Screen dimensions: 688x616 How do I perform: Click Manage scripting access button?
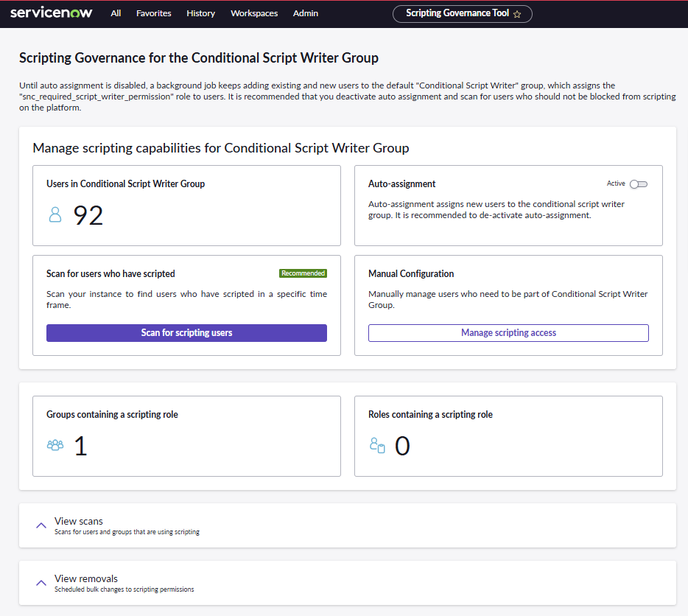point(508,333)
